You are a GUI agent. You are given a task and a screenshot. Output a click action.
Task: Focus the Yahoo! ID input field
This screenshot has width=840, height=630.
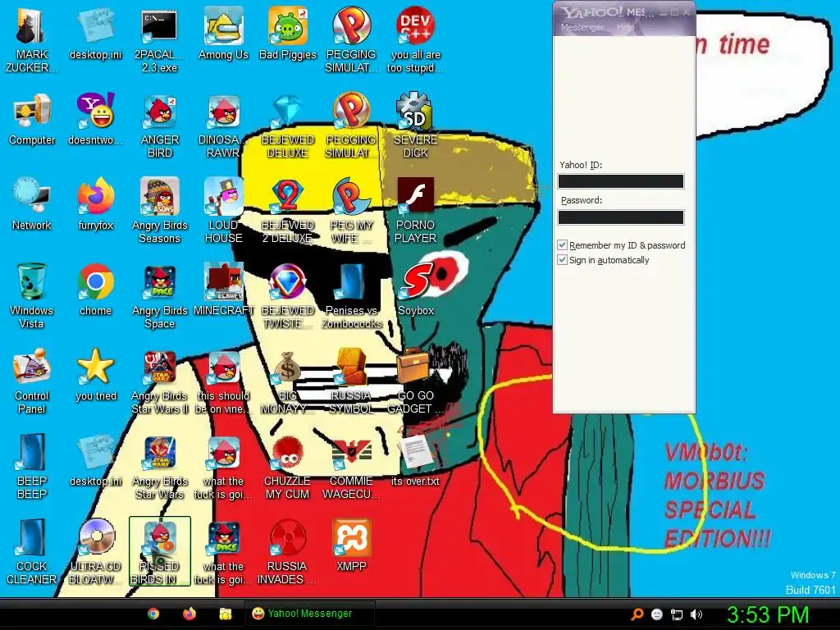click(621, 181)
